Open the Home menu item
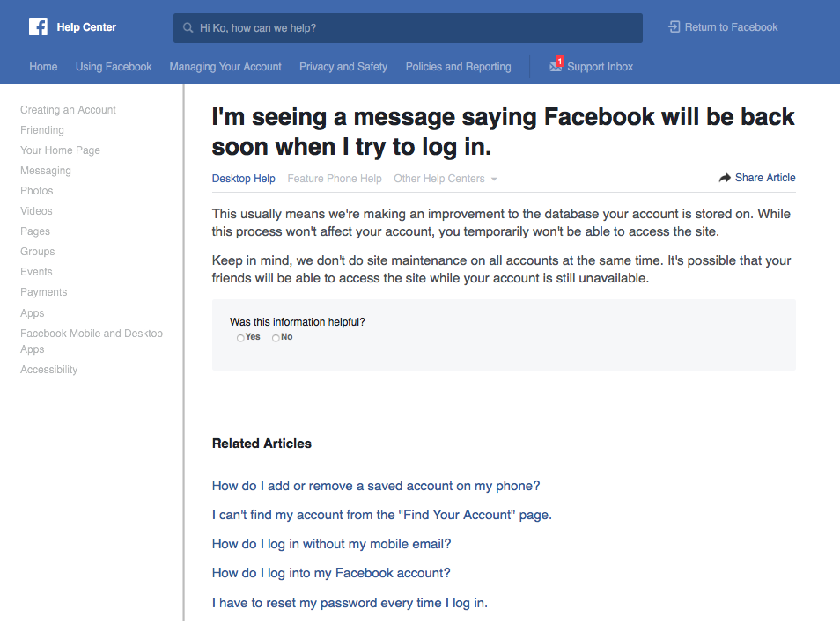The image size is (840, 631). click(x=43, y=67)
